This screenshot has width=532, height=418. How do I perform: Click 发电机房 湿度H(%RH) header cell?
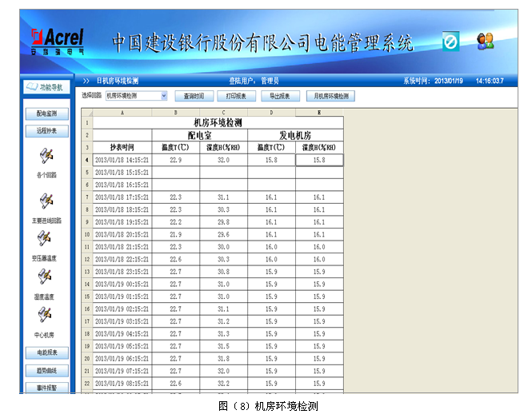[319, 147]
